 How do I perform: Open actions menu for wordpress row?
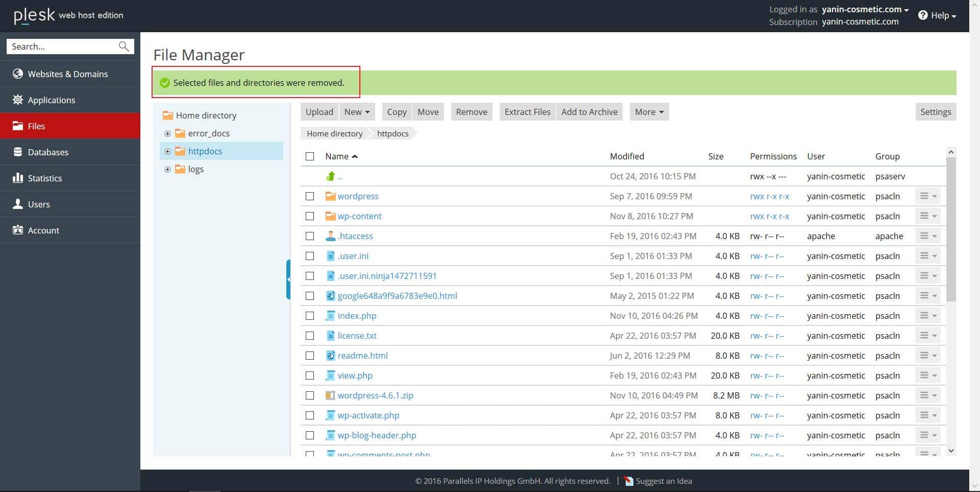click(x=927, y=196)
